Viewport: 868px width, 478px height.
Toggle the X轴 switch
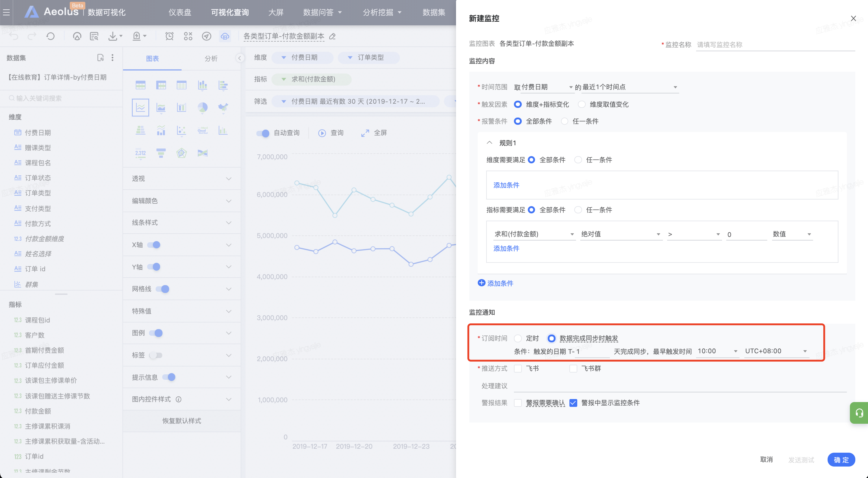point(154,245)
